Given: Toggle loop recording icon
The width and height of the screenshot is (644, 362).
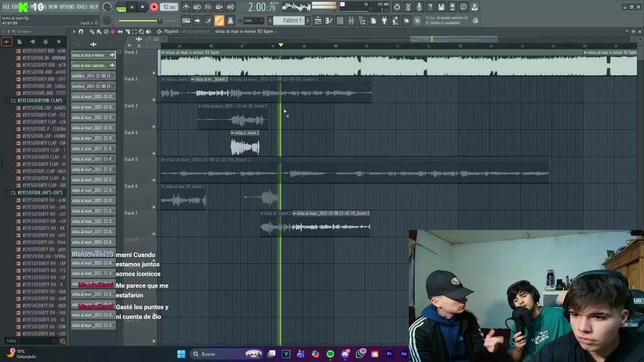Looking at the screenshot, I should tap(230, 7).
